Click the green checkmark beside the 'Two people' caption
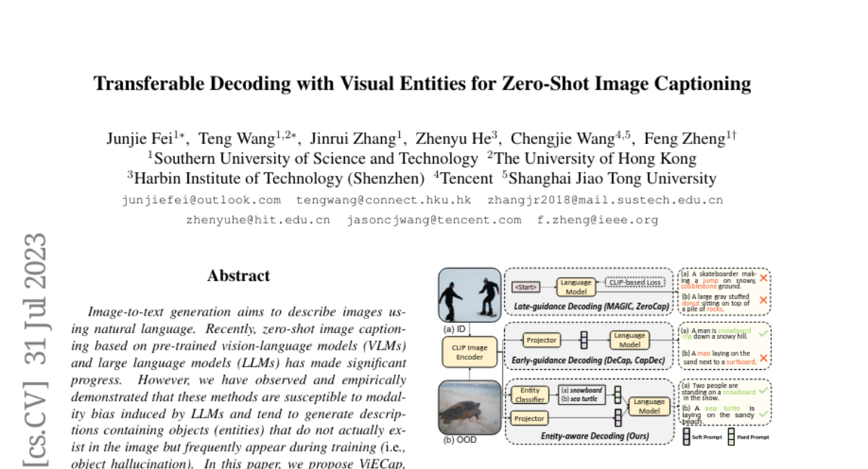868x469 pixels. tap(763, 391)
